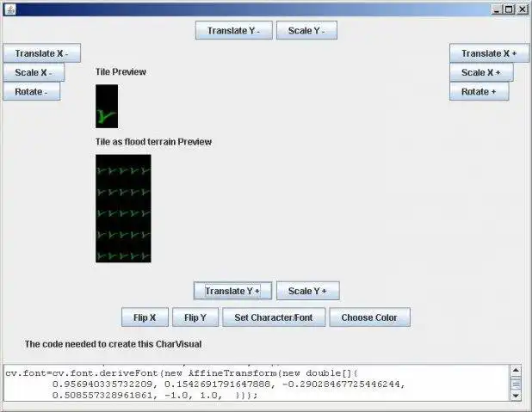This screenshot has height=412, width=532.
Task: Maximize the window
Action: (510, 9)
